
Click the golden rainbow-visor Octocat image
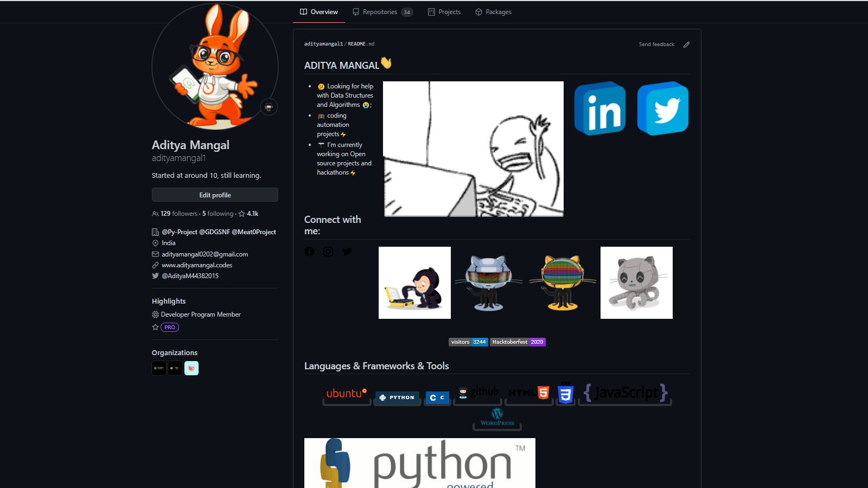pyautogui.click(x=563, y=282)
